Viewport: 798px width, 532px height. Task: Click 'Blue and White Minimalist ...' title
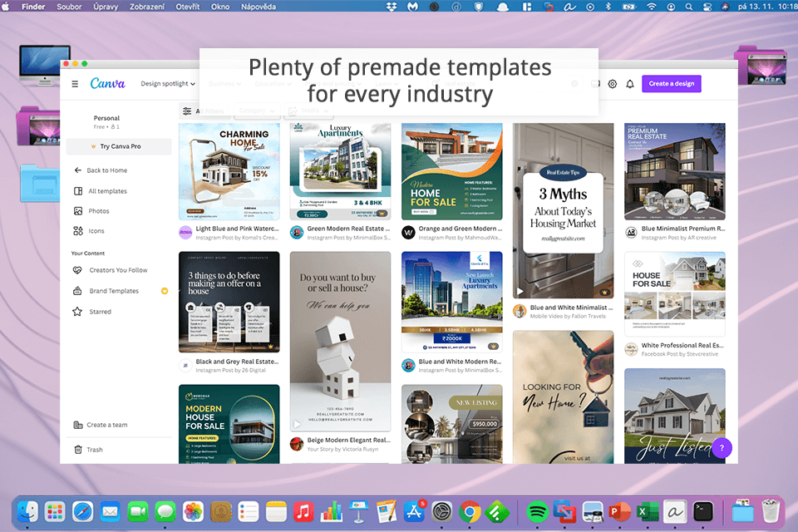tap(572, 308)
